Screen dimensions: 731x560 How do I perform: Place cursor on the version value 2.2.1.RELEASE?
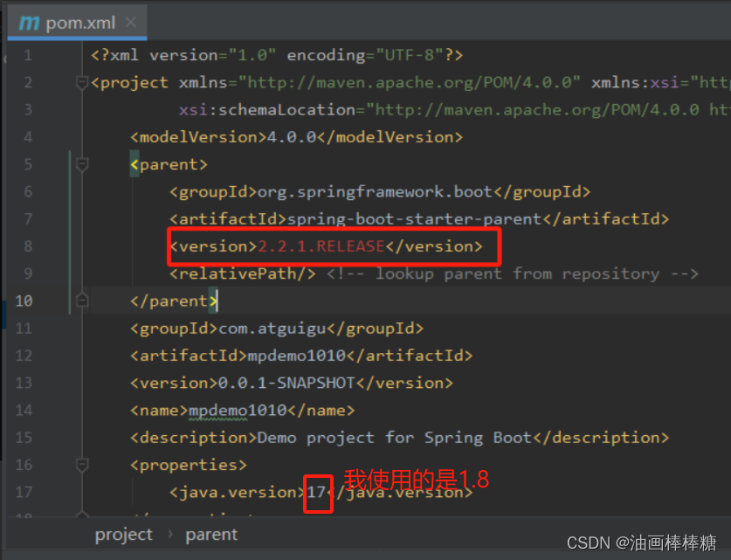pyautogui.click(x=320, y=245)
